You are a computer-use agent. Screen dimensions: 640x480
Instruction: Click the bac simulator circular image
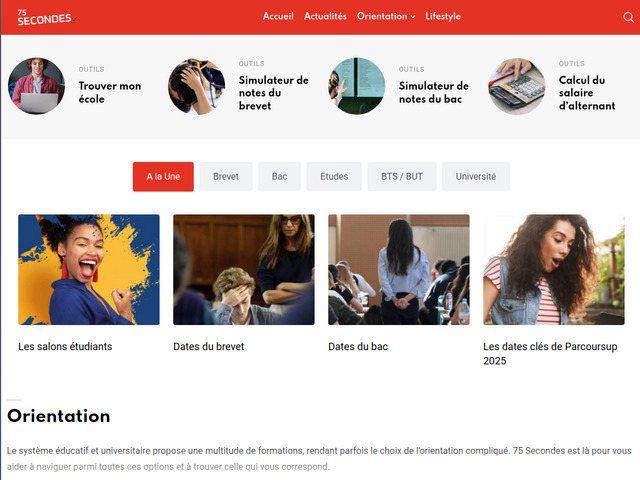pyautogui.click(x=357, y=86)
